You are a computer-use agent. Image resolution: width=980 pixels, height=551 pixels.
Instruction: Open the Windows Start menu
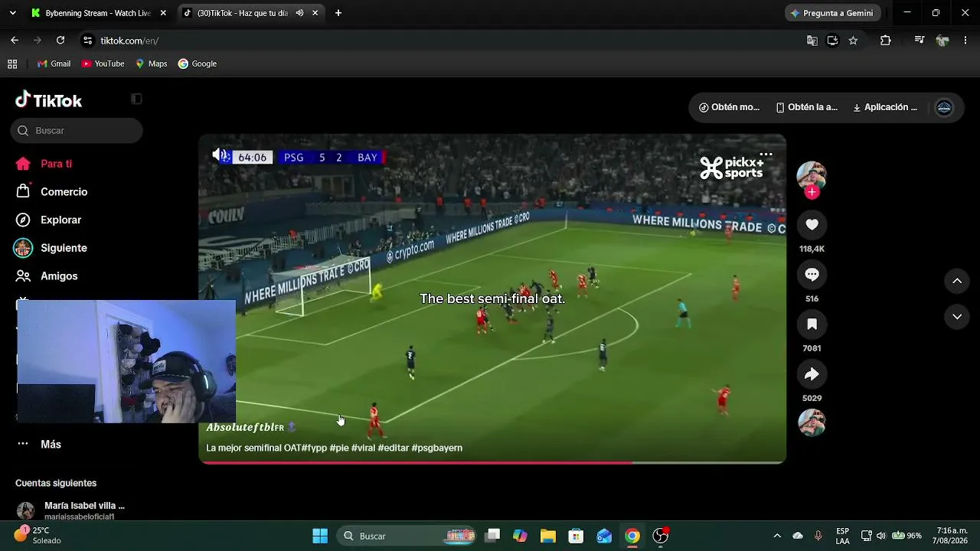point(320,536)
